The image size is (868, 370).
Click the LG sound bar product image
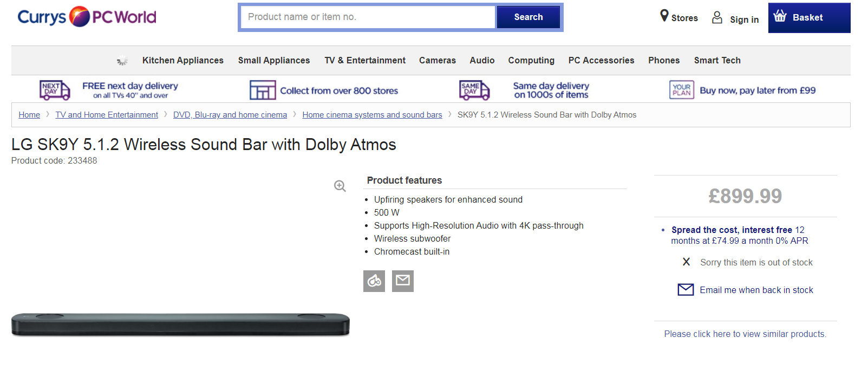click(180, 324)
